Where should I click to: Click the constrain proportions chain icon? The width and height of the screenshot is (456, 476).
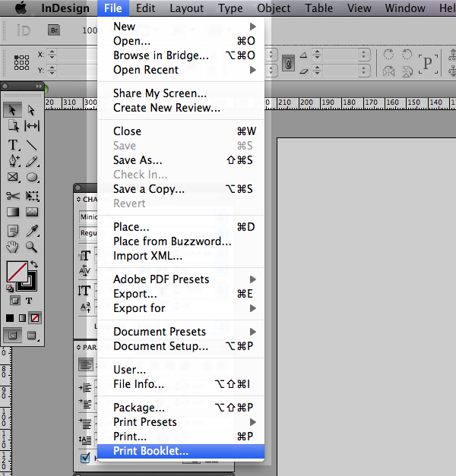click(288, 63)
